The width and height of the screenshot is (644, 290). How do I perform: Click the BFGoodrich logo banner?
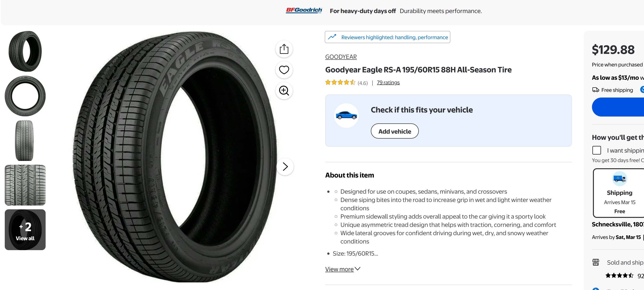tap(304, 10)
